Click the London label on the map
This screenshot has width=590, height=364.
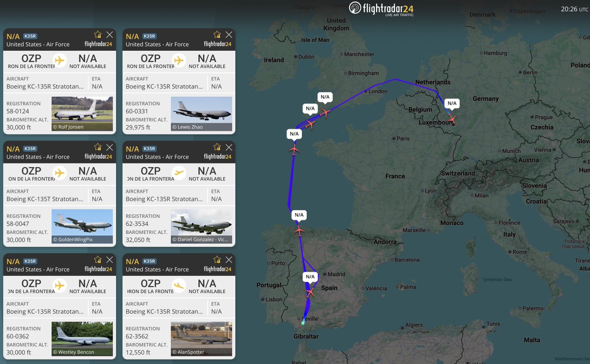[x=378, y=91]
